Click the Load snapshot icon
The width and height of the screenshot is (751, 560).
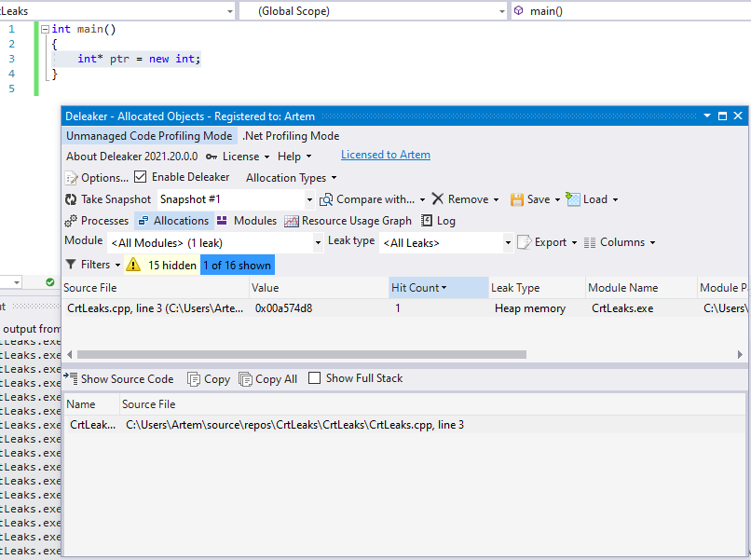574,199
